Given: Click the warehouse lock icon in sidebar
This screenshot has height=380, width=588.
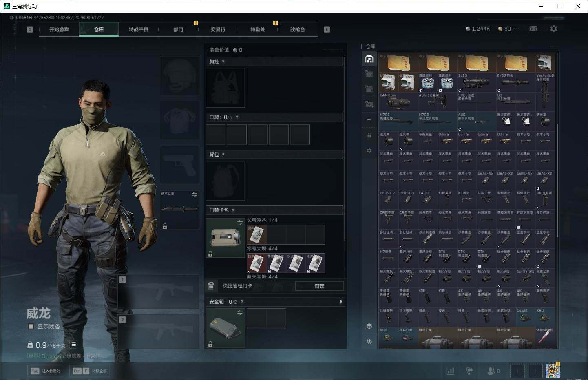Looking at the screenshot, I should tap(369, 135).
